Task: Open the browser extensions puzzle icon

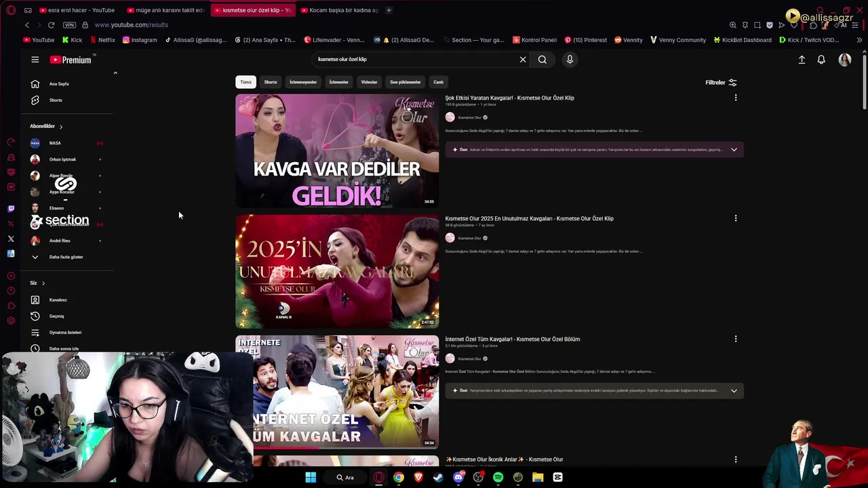Action: pos(814,25)
